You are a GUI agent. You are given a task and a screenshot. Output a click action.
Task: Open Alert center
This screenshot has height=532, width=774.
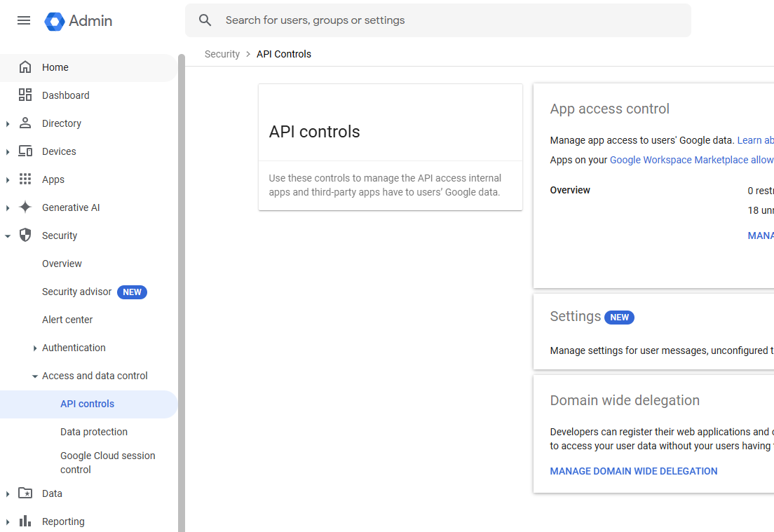pos(67,320)
